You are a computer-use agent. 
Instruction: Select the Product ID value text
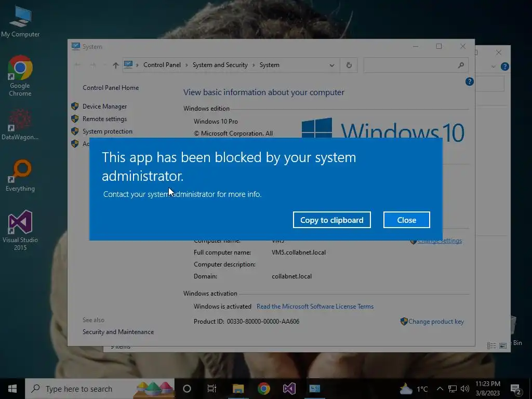pyautogui.click(x=263, y=321)
